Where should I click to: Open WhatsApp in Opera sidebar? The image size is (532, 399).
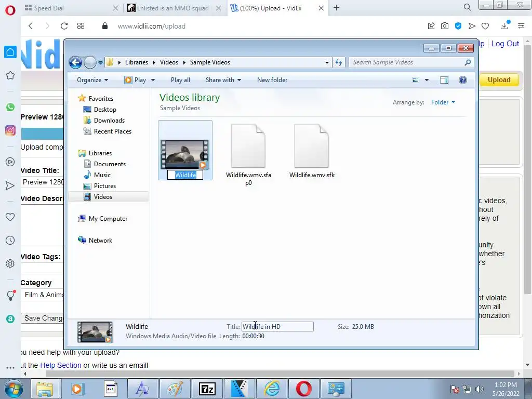(10, 107)
